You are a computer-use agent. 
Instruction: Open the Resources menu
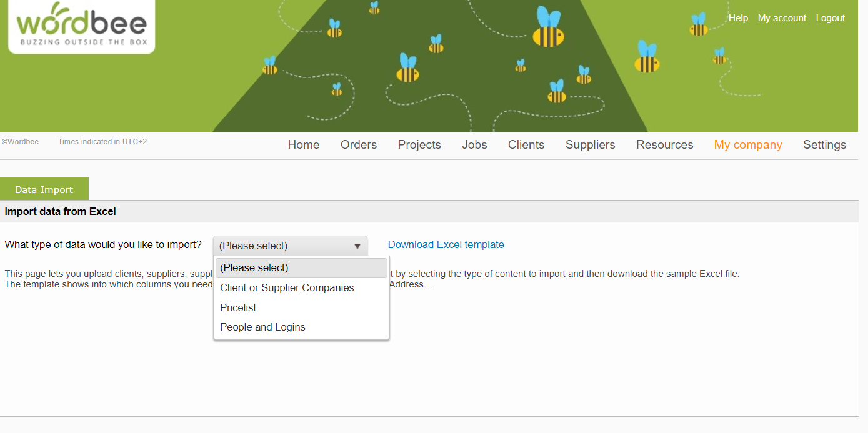coord(664,145)
